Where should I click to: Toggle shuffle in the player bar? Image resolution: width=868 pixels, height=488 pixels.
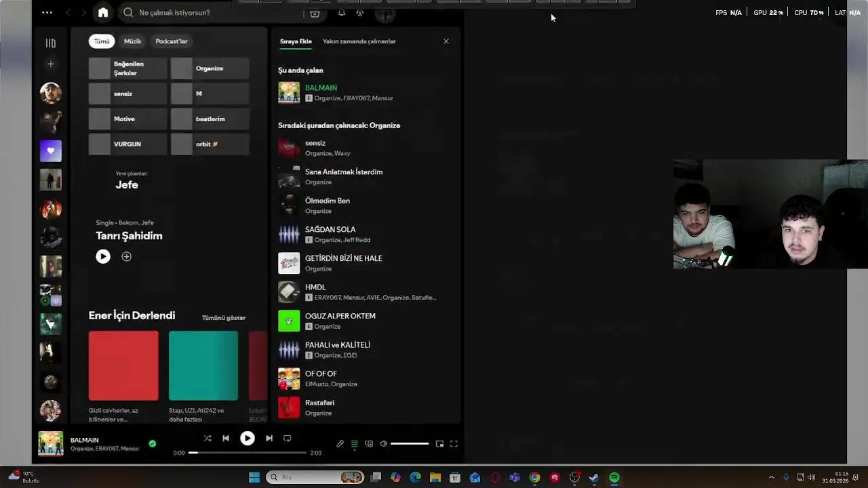pyautogui.click(x=208, y=439)
